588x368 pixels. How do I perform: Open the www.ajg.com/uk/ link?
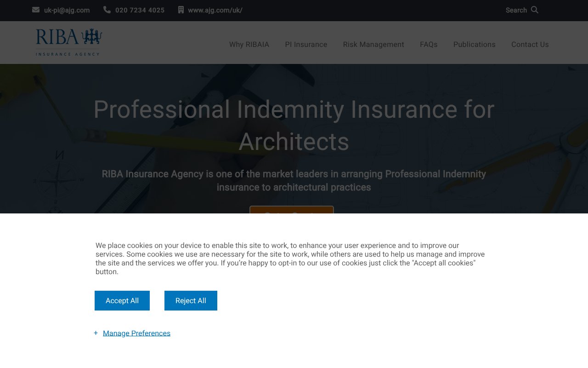215,10
